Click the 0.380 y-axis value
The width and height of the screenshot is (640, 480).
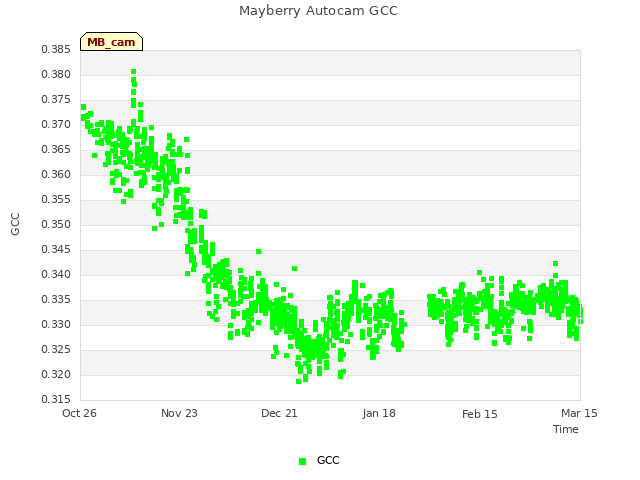(x=56, y=74)
